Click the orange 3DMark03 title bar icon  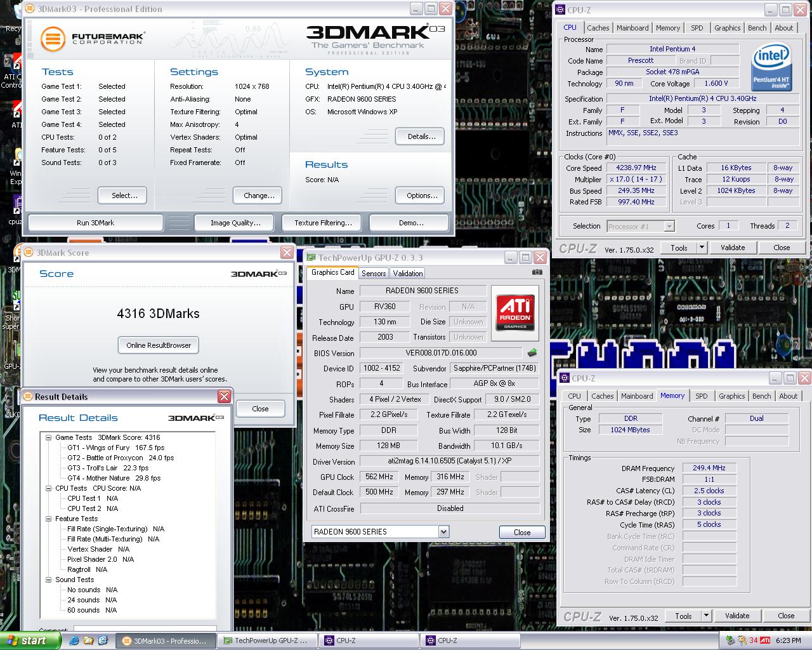tap(30, 9)
